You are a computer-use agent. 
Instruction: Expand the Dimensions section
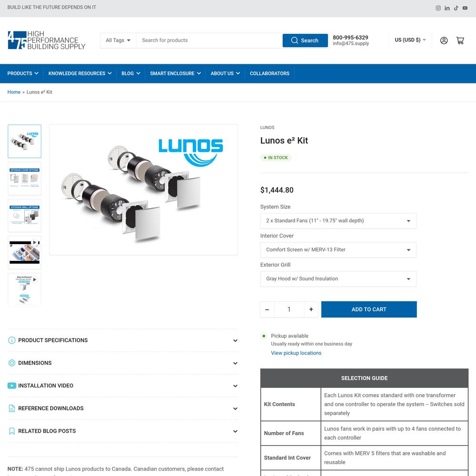tap(123, 363)
